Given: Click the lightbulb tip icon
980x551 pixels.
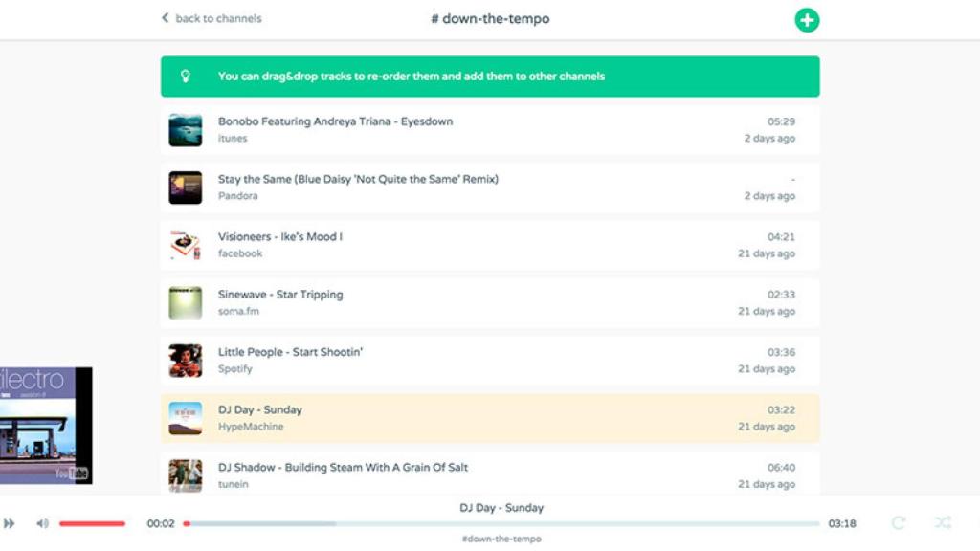Looking at the screenshot, I should pos(186,77).
